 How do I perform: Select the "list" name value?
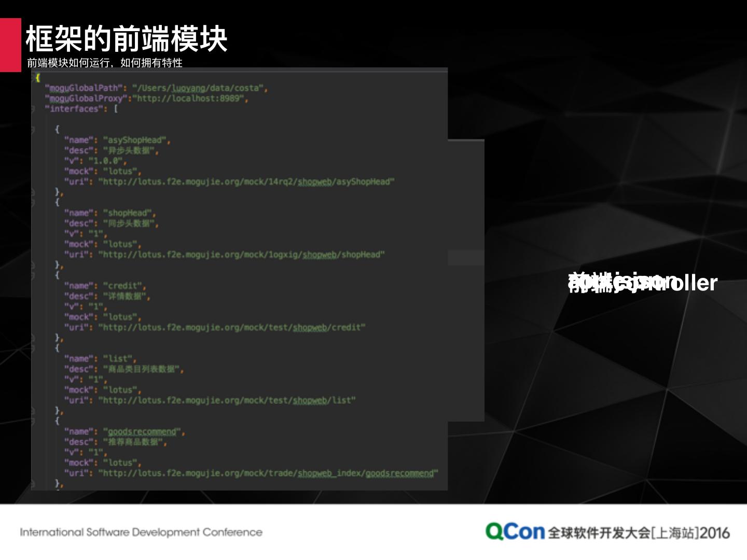tap(118, 359)
